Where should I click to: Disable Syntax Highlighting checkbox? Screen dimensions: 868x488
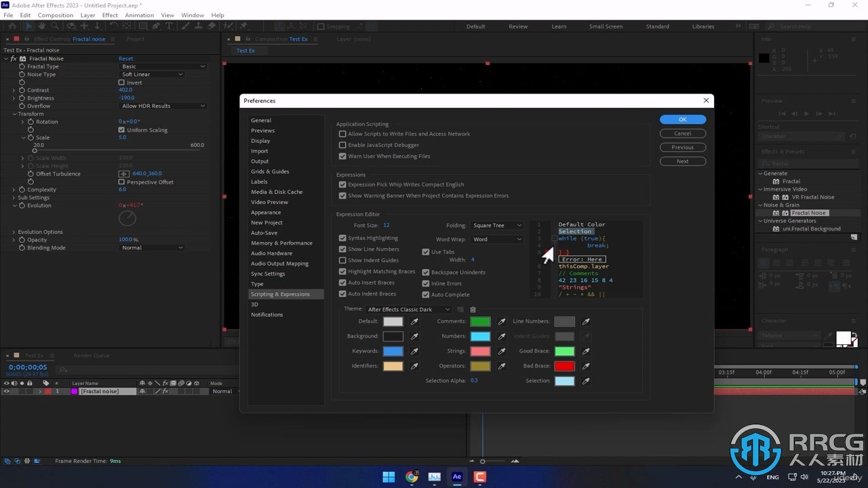tap(342, 238)
